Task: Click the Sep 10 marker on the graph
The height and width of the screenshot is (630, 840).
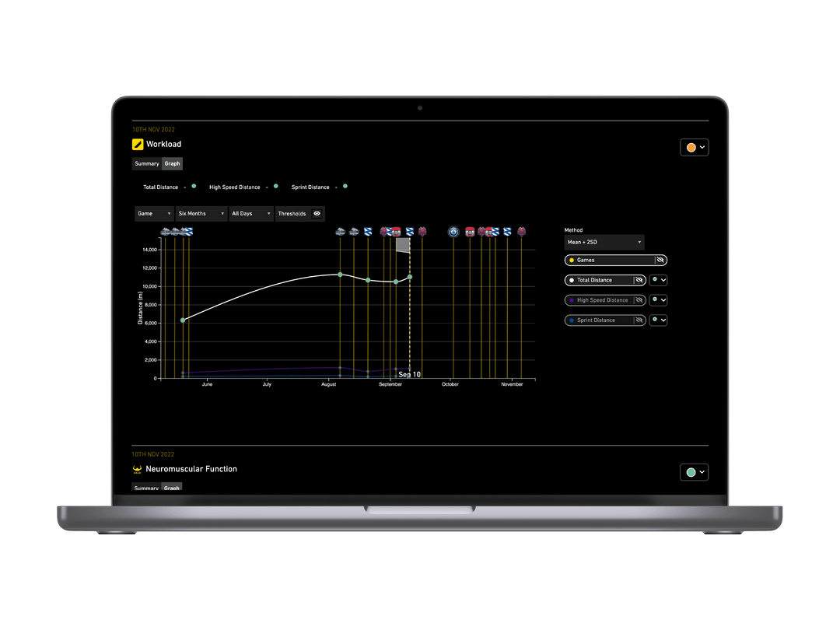Action: pyautogui.click(x=409, y=373)
